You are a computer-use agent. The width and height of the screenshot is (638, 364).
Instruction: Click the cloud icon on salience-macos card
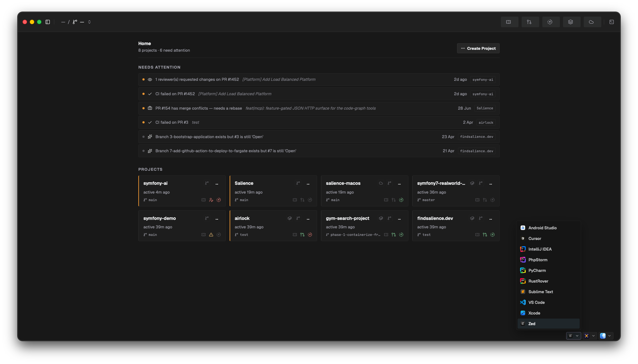[x=381, y=183]
